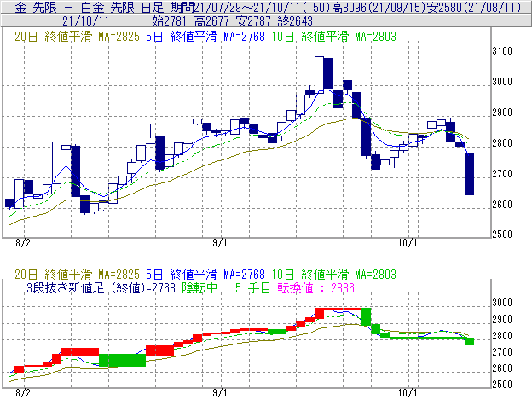Click the last green block in lower chart
Viewport: 532px width, 405px height.
[x=469, y=341]
